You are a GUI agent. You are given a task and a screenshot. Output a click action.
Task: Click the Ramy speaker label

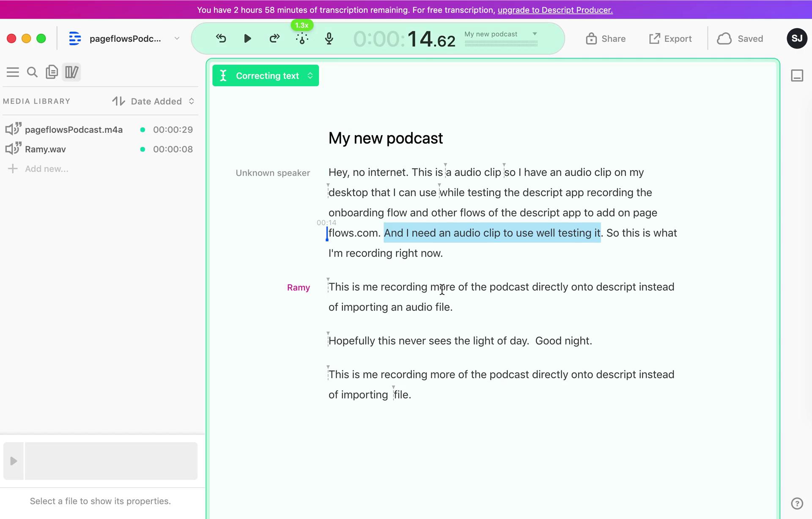(299, 287)
